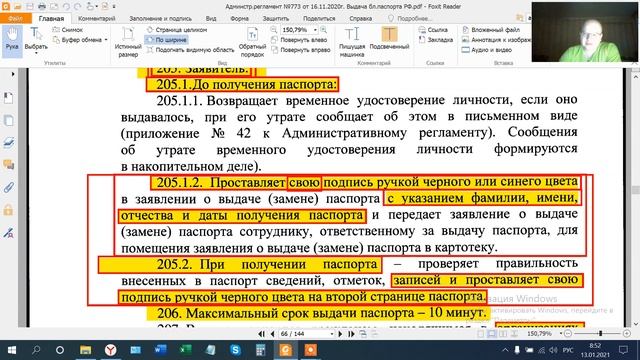
Task: Zoom in using ribbon magnifier plus
Action: 324,30
